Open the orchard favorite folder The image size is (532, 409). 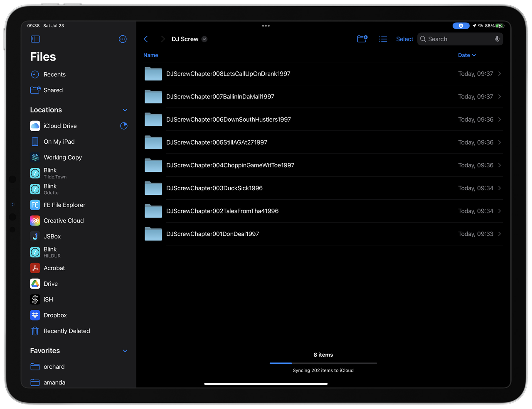[79, 367]
